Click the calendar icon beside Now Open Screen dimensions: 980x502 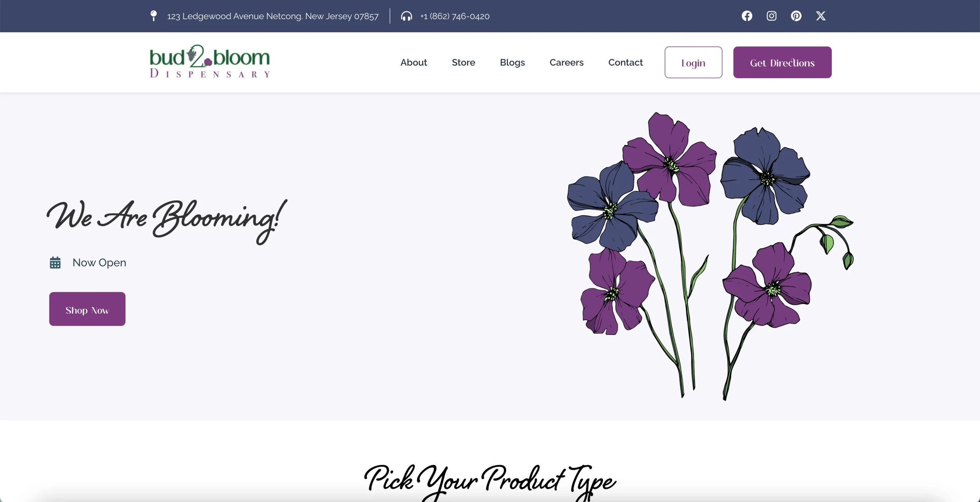[x=56, y=262]
